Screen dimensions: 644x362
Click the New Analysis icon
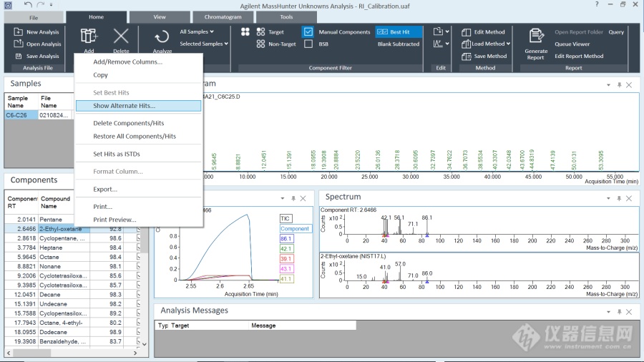click(x=18, y=31)
